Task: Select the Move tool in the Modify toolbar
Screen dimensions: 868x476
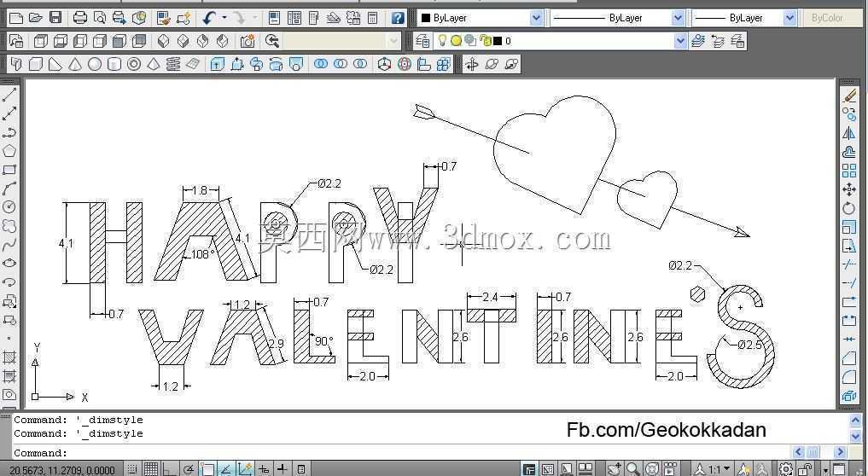Action: [x=849, y=189]
